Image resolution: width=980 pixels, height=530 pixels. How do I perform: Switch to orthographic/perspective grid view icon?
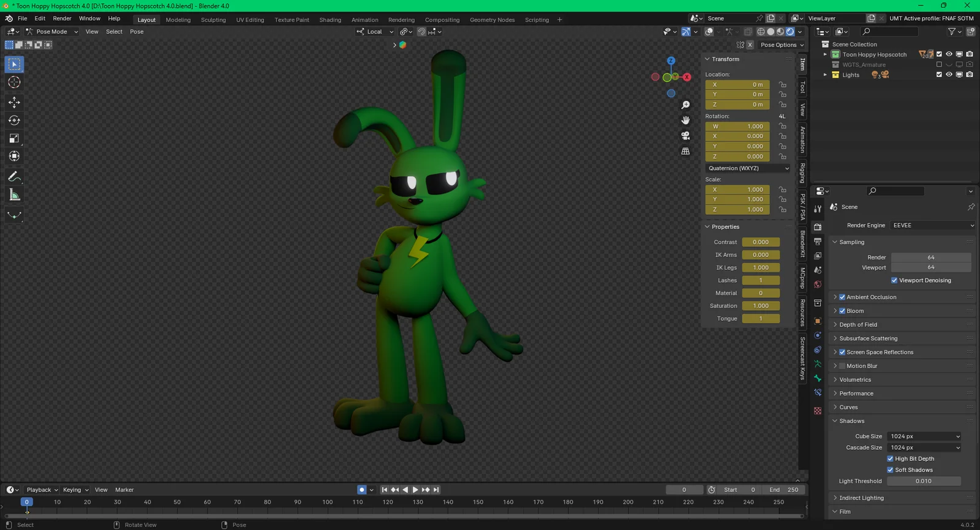click(x=685, y=151)
